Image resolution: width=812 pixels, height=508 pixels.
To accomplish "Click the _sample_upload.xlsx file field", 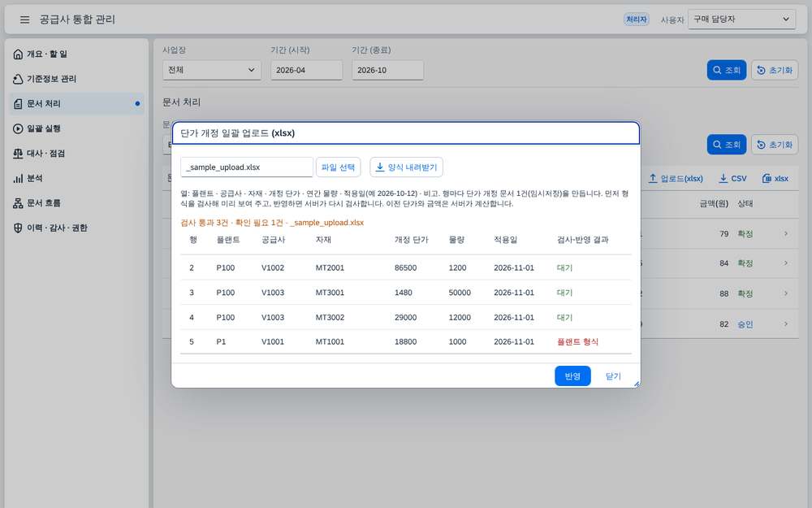I will [247, 167].
